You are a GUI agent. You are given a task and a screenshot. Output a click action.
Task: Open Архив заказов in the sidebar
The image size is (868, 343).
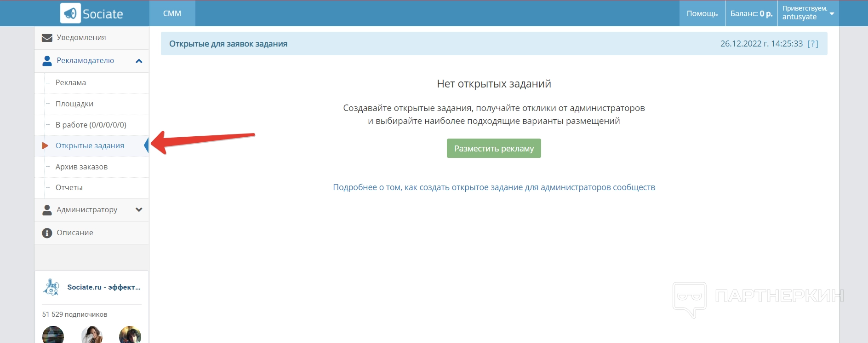91,167
